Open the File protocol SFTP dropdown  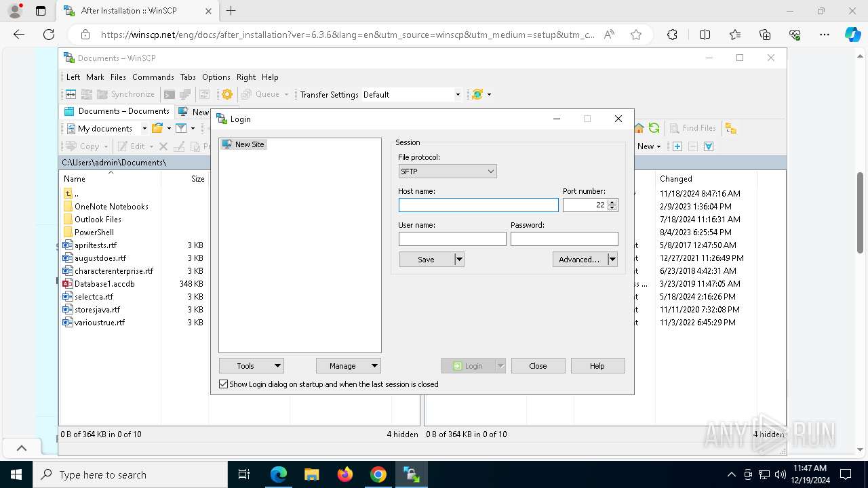tap(448, 171)
